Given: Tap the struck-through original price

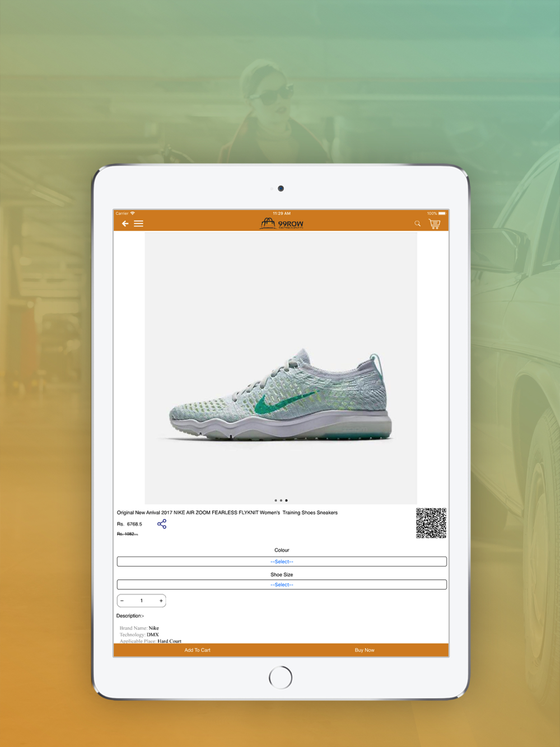Looking at the screenshot, I should (127, 534).
